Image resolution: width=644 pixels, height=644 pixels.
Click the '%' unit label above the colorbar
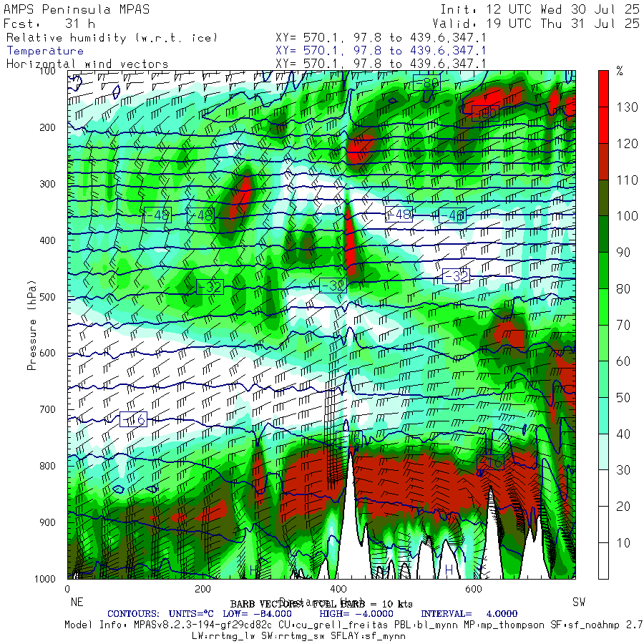pyautogui.click(x=620, y=72)
